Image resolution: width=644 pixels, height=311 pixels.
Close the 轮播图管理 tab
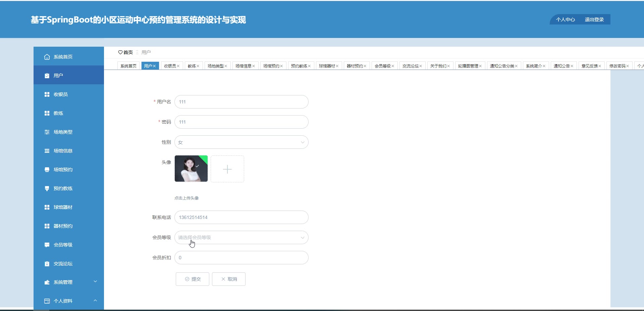480,66
